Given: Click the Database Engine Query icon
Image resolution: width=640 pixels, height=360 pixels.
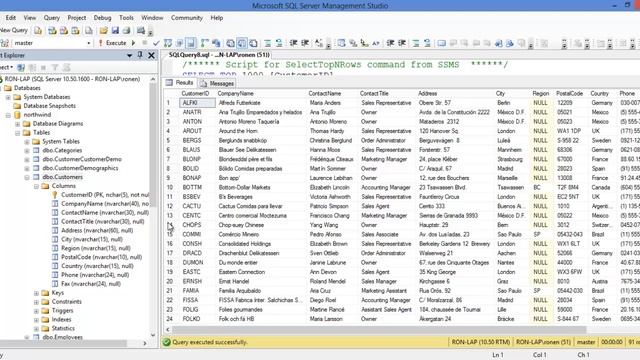Looking at the screenshot, I should pos(38,30).
